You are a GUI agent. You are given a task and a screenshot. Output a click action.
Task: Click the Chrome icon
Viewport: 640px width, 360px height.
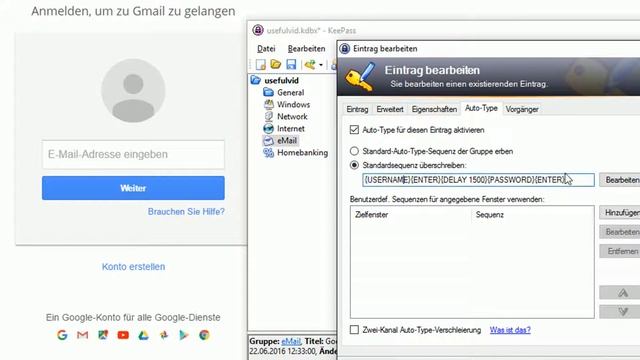coord(204,335)
